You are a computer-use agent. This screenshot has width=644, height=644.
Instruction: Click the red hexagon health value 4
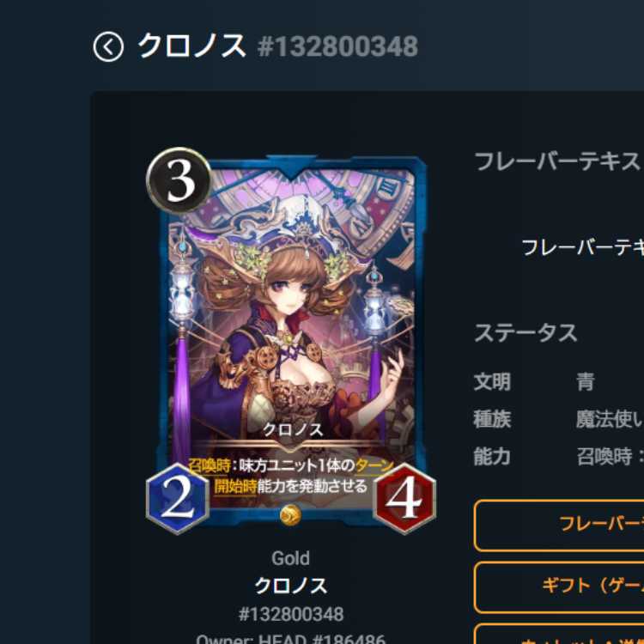pyautogui.click(x=404, y=498)
